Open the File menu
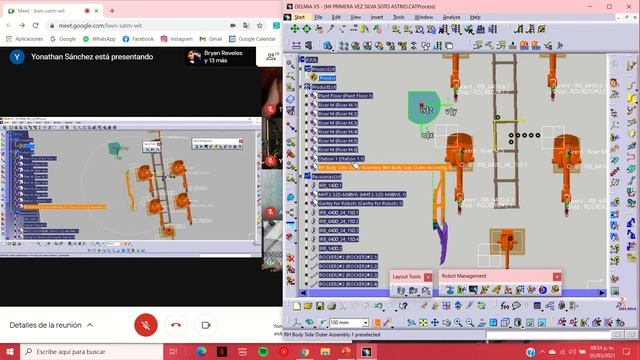Viewport: 640px width, 360px height. pyautogui.click(x=318, y=17)
